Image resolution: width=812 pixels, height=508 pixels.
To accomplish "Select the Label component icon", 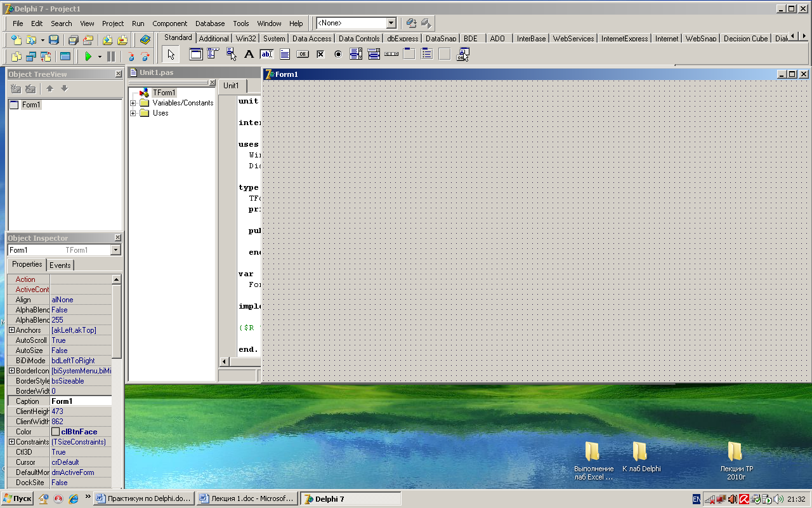I will point(249,55).
